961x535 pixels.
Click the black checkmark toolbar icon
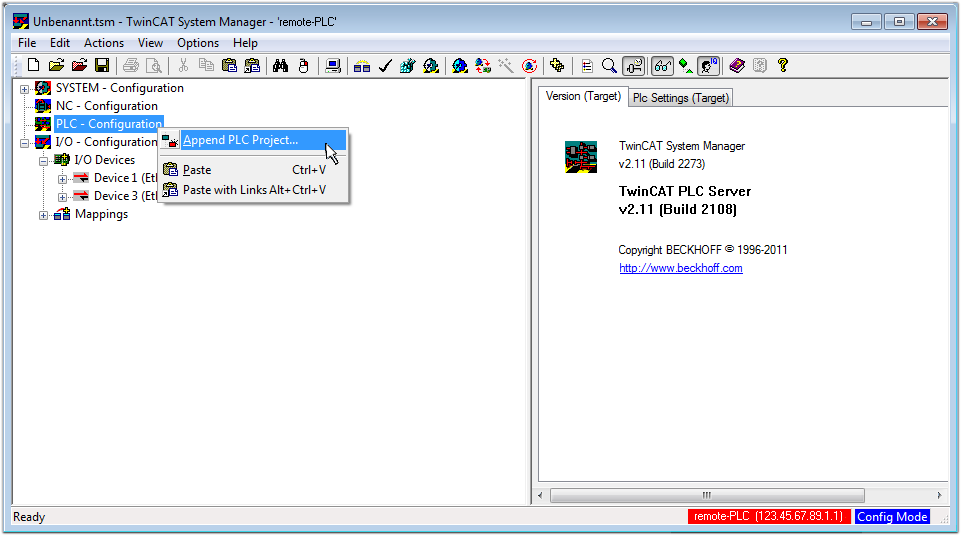pos(385,66)
